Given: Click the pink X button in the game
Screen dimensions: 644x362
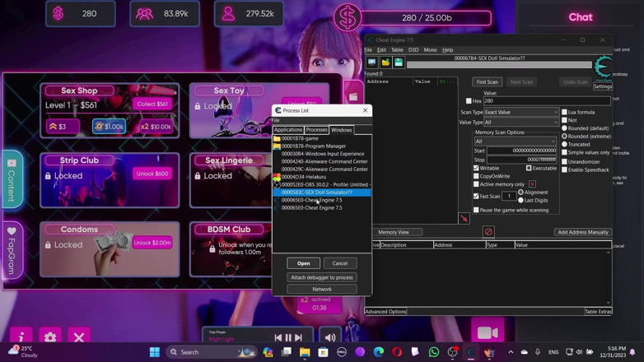Looking at the screenshot, I should pos(79,337).
